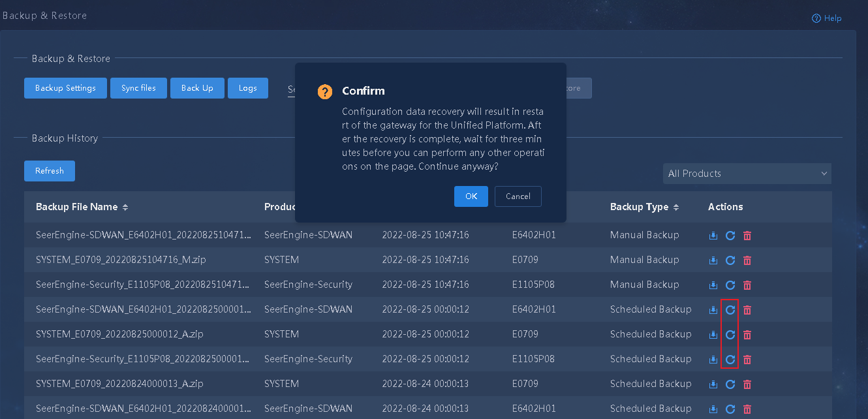Image resolution: width=868 pixels, height=419 pixels.
Task: Sort the table by Backup File Name
Action: (x=125, y=208)
